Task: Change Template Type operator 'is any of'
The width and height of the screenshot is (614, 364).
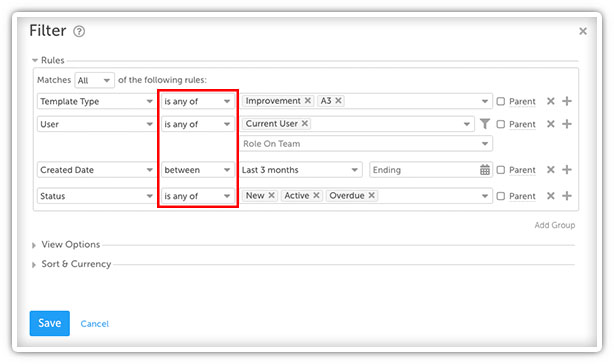Action: 198,101
